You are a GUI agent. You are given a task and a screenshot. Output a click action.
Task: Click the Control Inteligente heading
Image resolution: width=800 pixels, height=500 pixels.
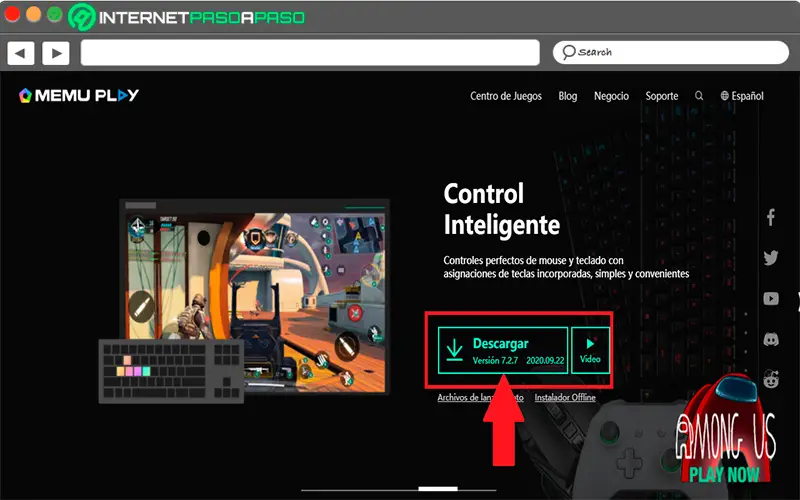click(x=502, y=209)
